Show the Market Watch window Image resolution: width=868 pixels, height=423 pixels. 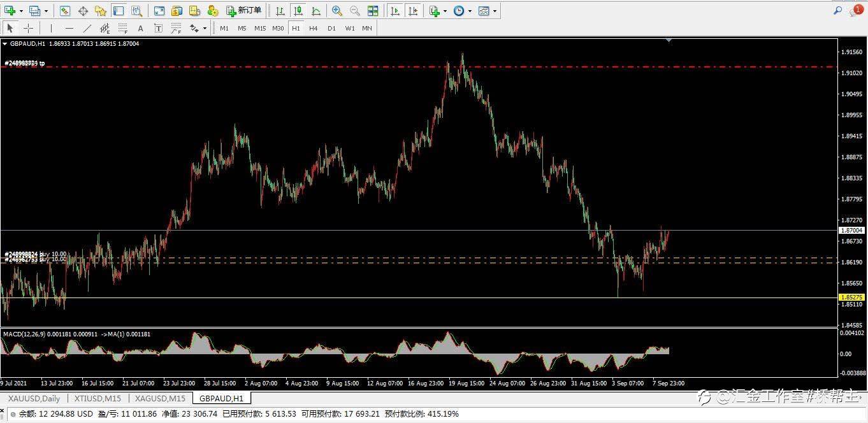(x=65, y=11)
